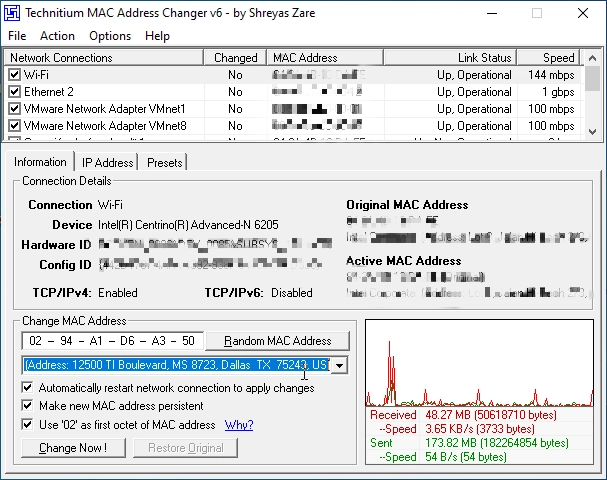Sort by MAC Address column header
Viewport: 607px width, 480px height.
pos(325,58)
